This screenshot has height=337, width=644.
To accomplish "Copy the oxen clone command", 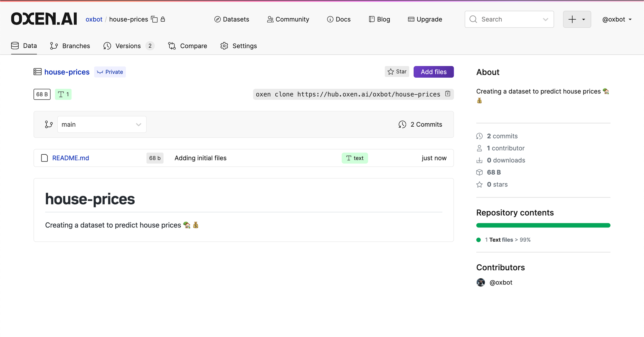I will click(448, 94).
